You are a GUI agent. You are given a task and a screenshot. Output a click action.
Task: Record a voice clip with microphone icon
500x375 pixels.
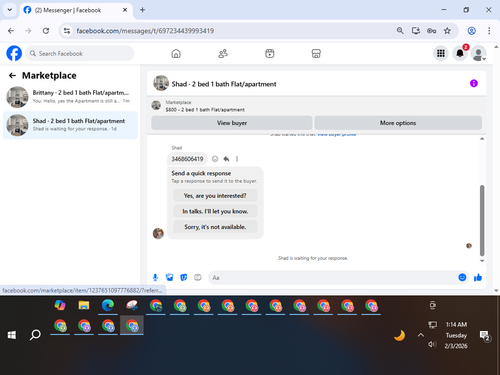tap(155, 277)
